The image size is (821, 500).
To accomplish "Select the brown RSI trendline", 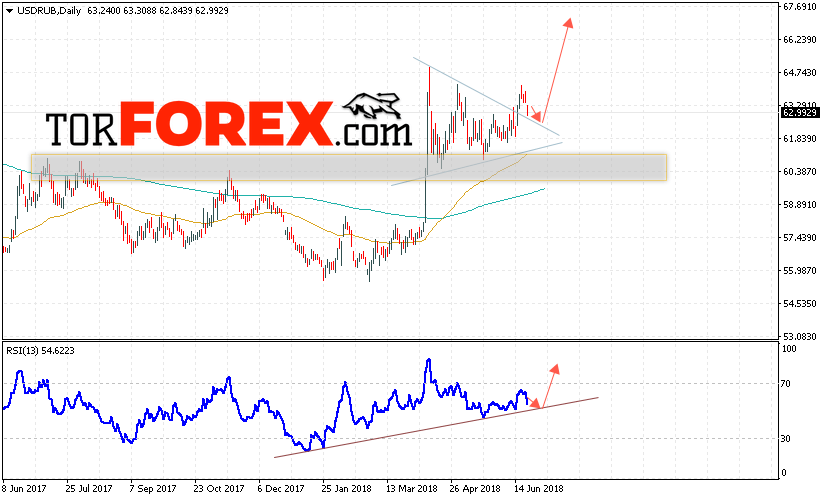I will tap(436, 428).
